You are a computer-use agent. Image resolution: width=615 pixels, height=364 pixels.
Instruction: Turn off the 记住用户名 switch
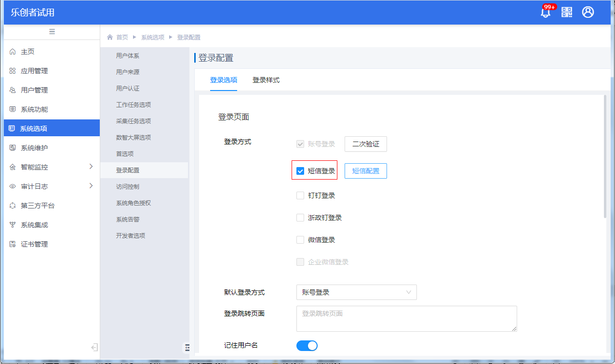[x=307, y=346]
